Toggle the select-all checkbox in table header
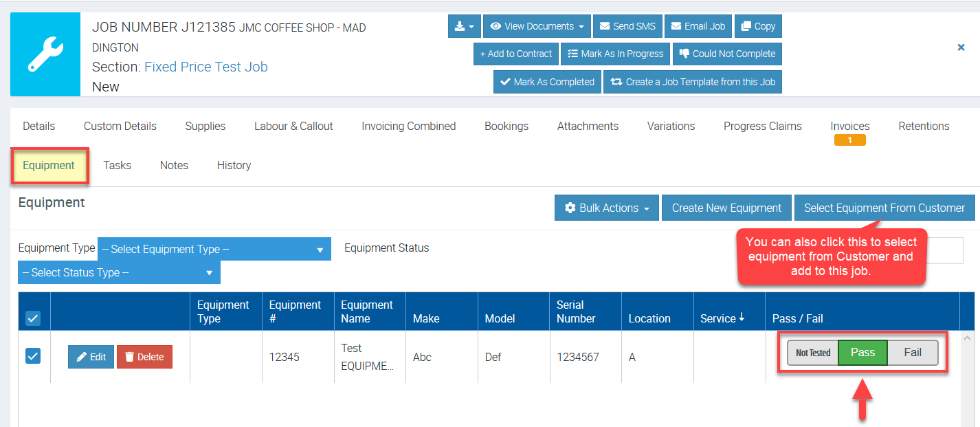The image size is (980, 427). pos(33,318)
